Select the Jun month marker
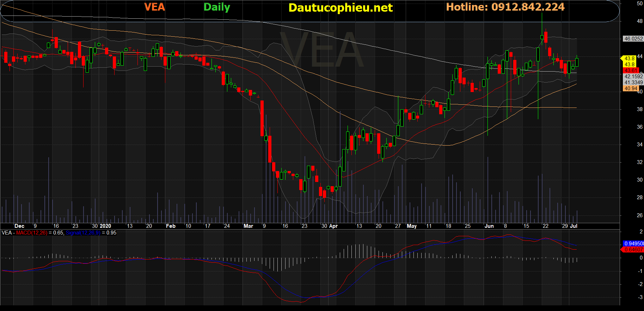Screen dimensions: 644x311 pos(489,226)
